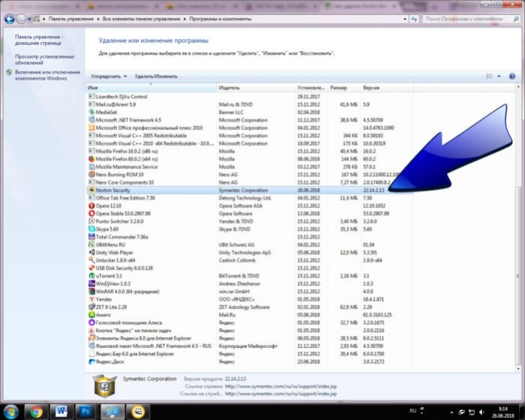Select Office Tab Free Edition 7.50
This screenshot has width=525, height=420.
249,198
